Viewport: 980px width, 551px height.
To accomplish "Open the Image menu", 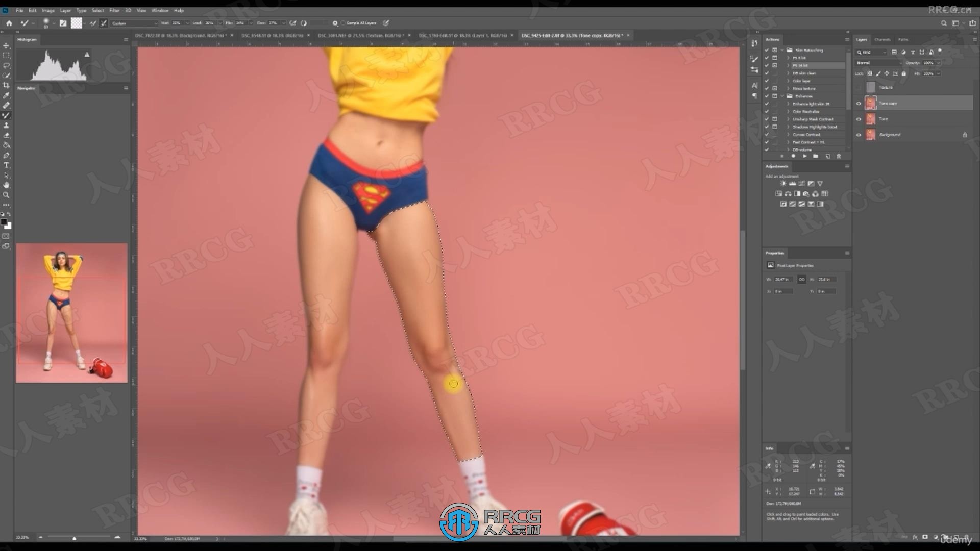I will click(48, 10).
